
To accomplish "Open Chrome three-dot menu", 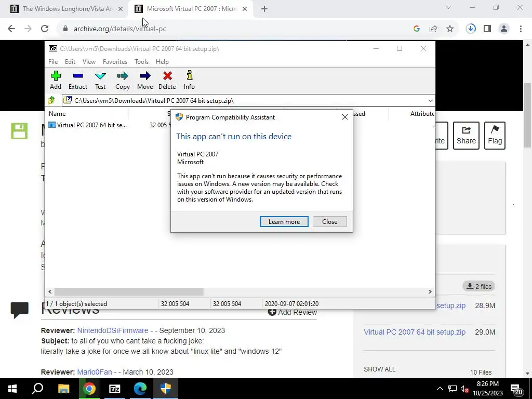I will click(x=521, y=29).
